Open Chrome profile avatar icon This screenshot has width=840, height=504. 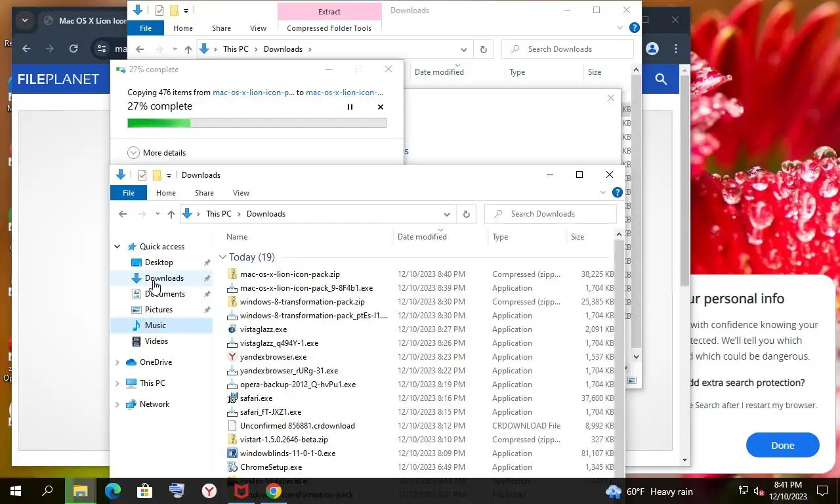[652, 49]
